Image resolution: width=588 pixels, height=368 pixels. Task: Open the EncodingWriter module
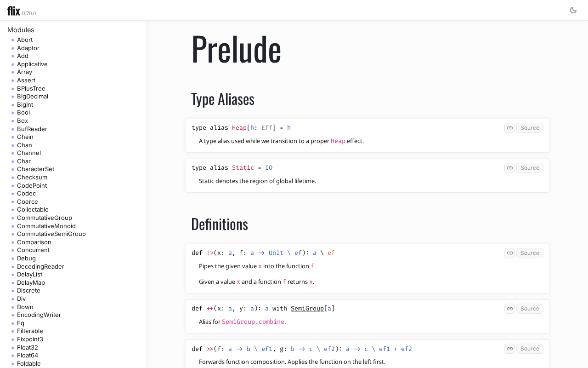tap(39, 315)
